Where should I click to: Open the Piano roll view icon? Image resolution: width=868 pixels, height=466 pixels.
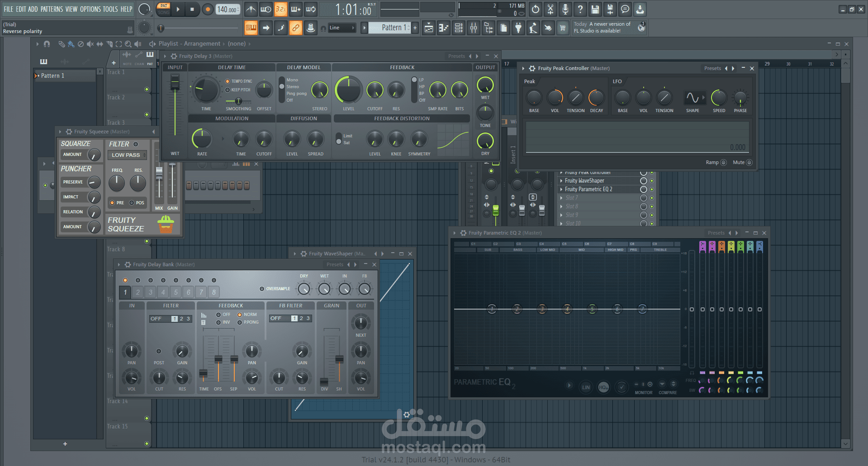pyautogui.click(x=444, y=28)
